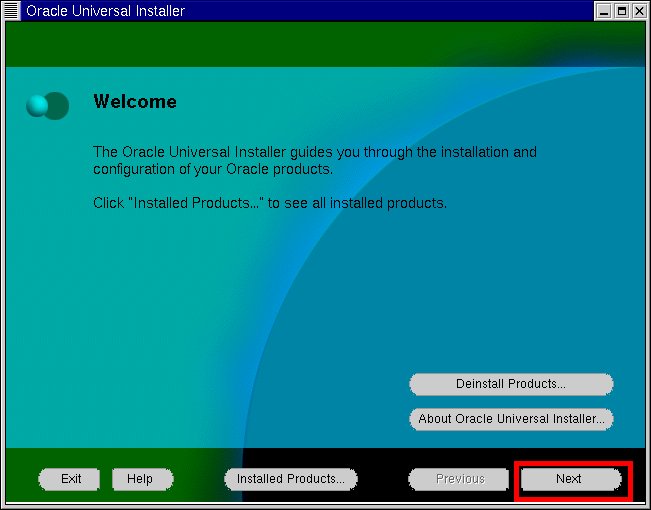Viewport: 651px width, 510px height.
Task: Click the text "Click "Installed Products..." to see all installed products."
Action: tap(270, 203)
